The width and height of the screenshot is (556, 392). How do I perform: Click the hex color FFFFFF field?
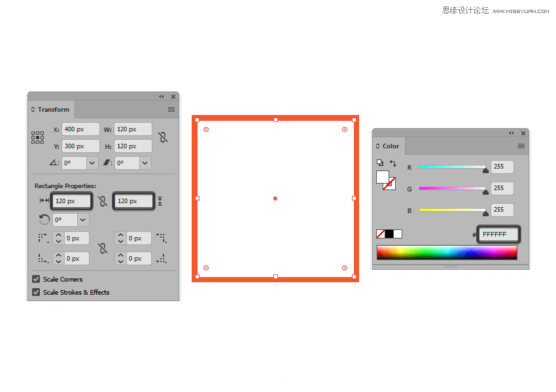(x=498, y=235)
